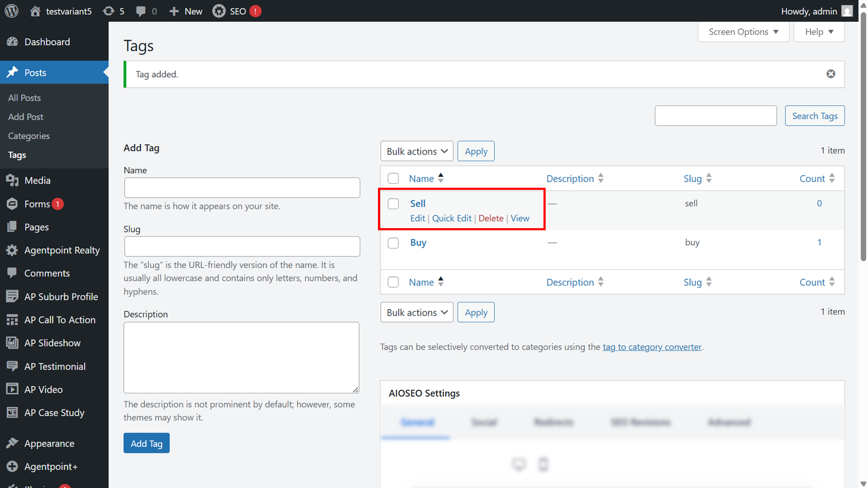Expand the Help panel
Screen dimensions: 868x488
(819, 32)
